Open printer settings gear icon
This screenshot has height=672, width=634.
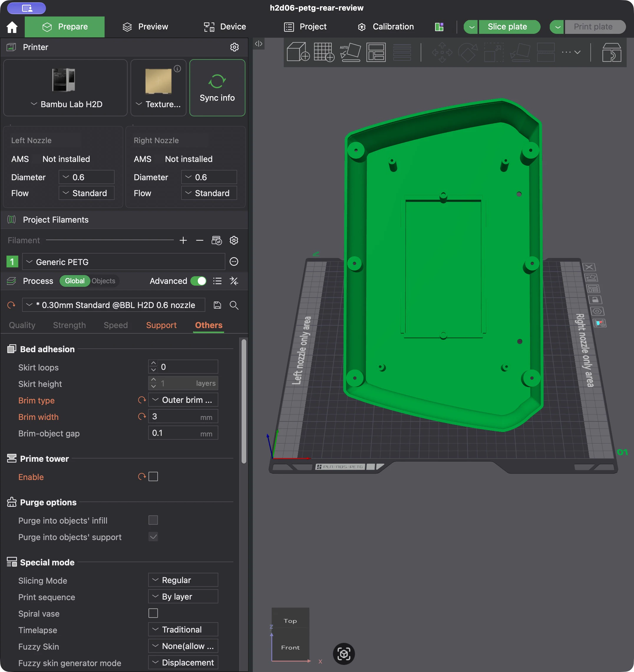click(234, 47)
